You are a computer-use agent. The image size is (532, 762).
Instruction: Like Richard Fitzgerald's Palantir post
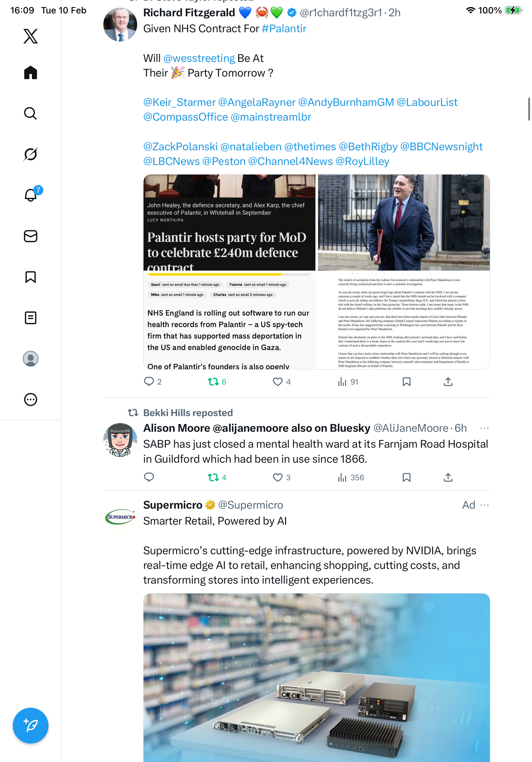pyautogui.click(x=282, y=382)
